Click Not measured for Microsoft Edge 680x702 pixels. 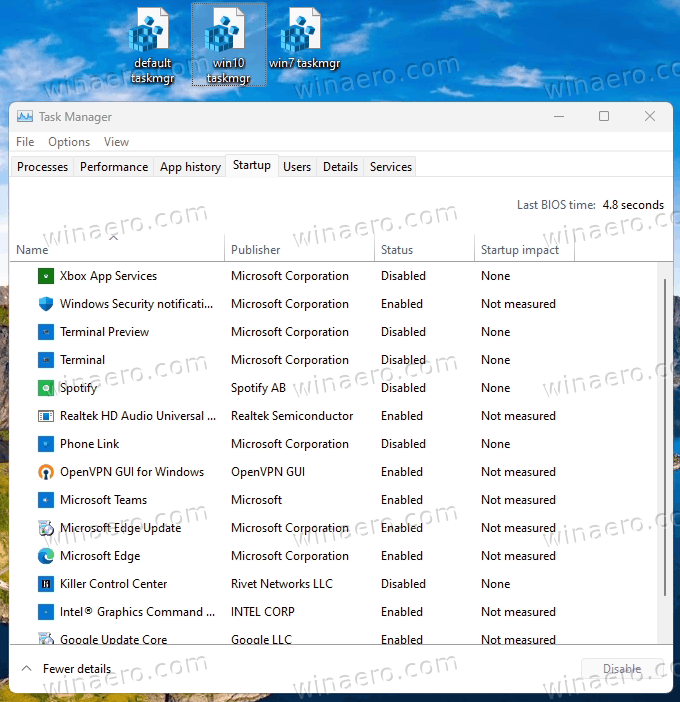tap(518, 556)
